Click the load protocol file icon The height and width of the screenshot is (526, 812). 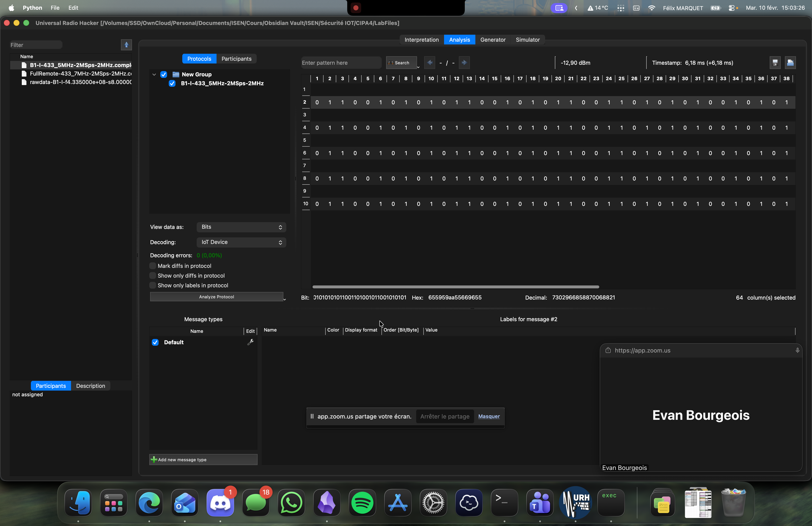[790, 62]
